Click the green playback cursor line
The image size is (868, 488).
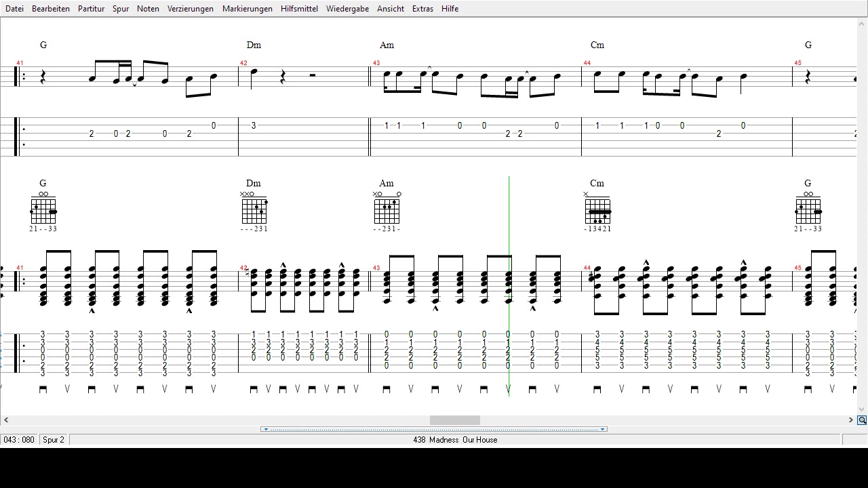click(509, 285)
